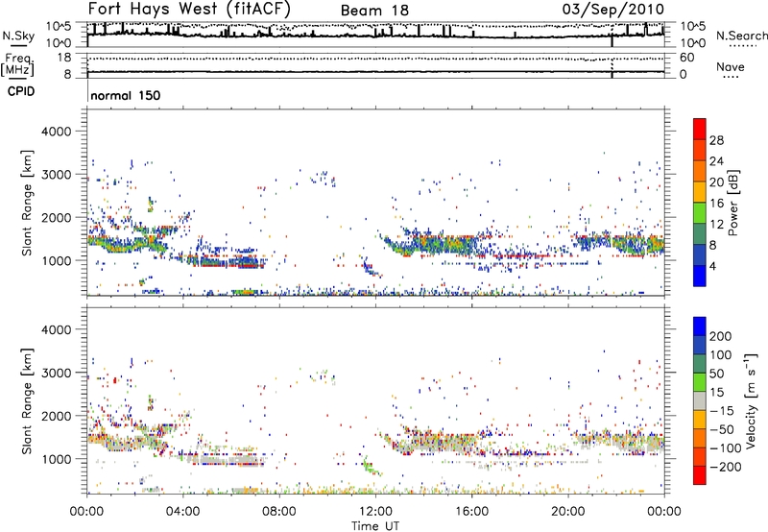
Task: Select the '4000' tick on the power panel
Action: [56, 132]
